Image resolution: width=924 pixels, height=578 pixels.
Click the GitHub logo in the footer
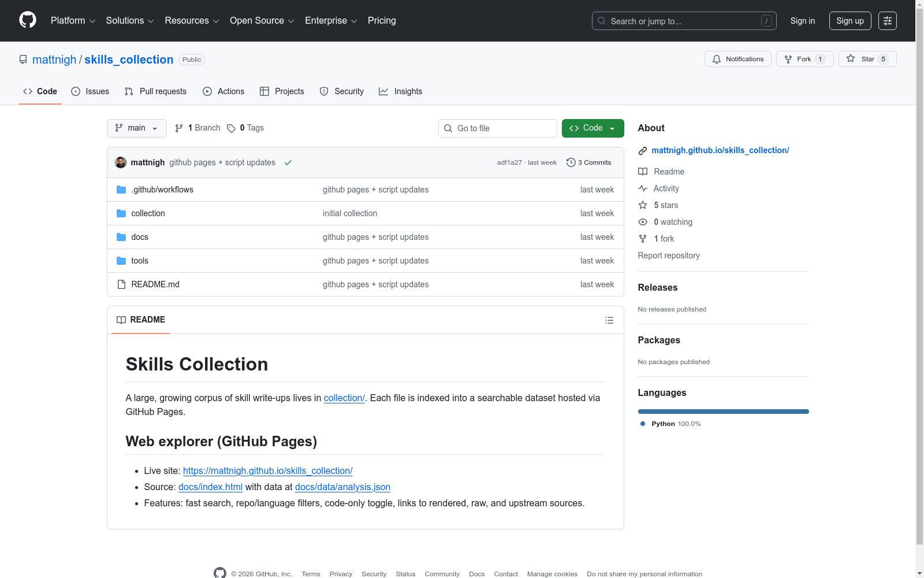pos(220,573)
